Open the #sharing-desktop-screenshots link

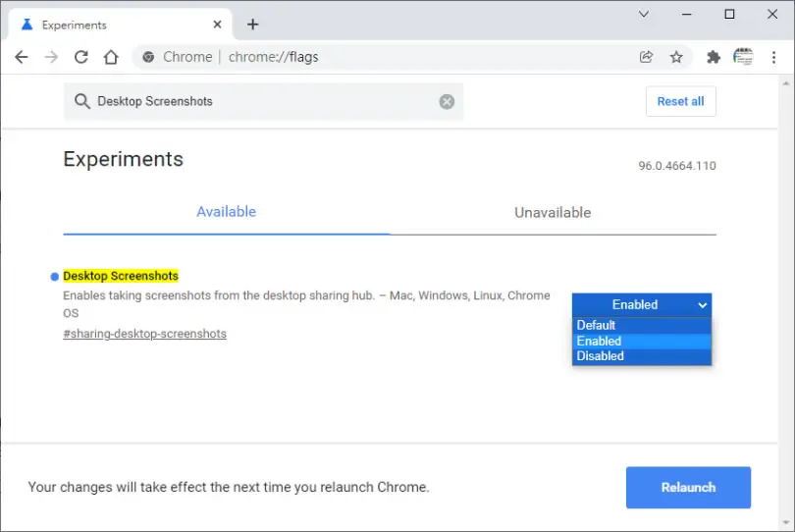tap(144, 334)
